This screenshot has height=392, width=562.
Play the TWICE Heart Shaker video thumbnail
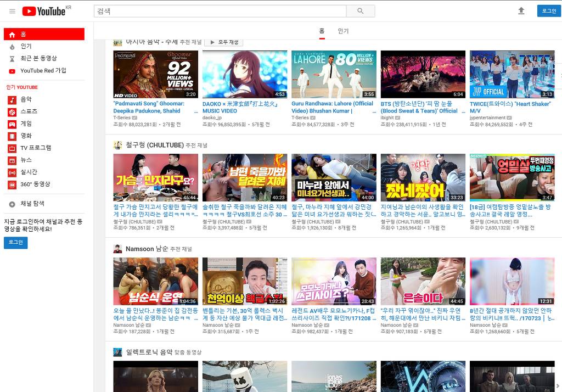(512, 74)
